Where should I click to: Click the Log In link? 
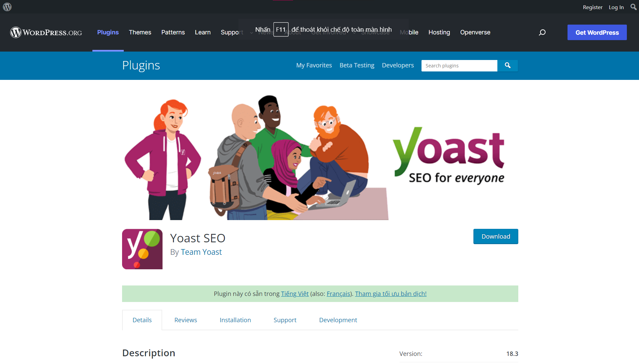click(x=616, y=7)
